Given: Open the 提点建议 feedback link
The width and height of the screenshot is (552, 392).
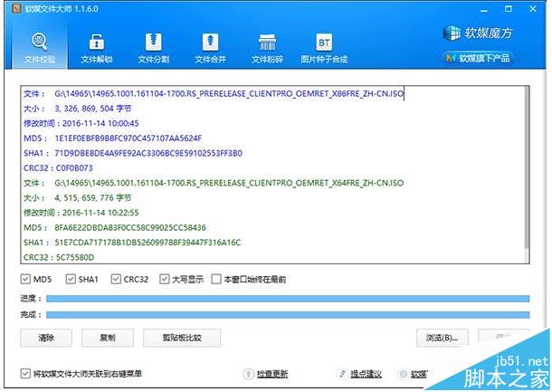Looking at the screenshot, I should pyautogui.click(x=366, y=374).
